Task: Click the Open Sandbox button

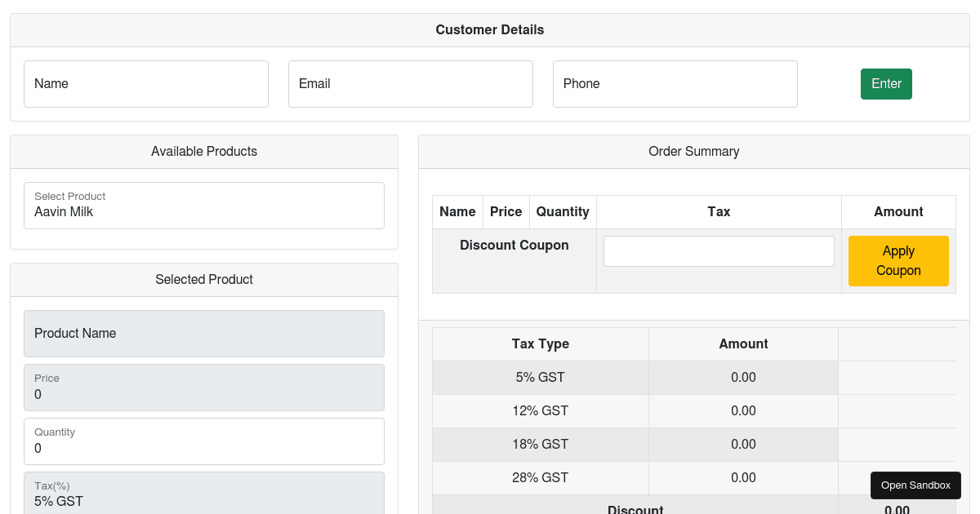Action: tap(915, 485)
